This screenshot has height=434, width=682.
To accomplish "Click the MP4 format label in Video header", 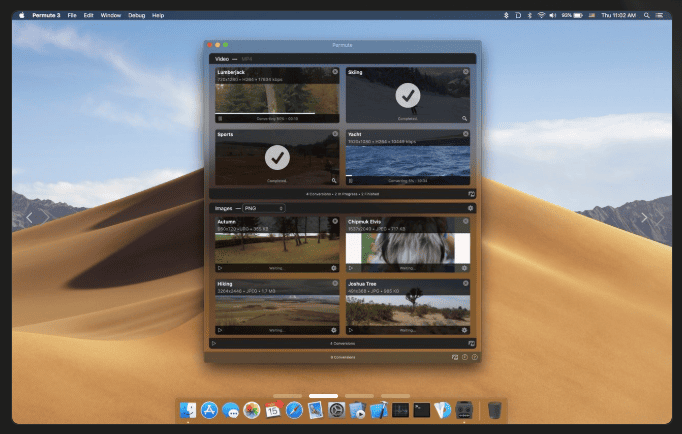I will 247,59.
